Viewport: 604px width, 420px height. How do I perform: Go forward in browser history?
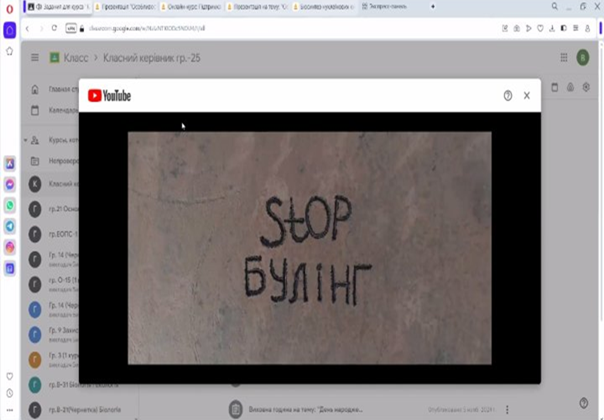pos(41,28)
